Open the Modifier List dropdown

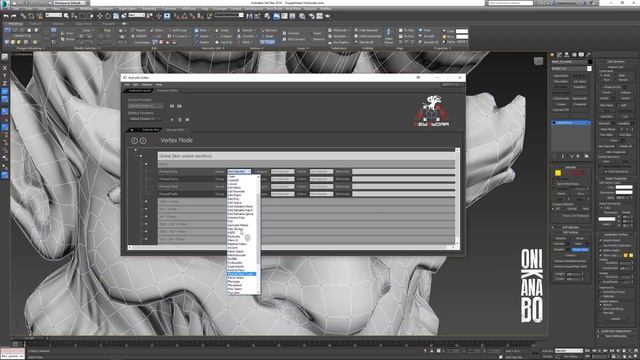pos(571,69)
